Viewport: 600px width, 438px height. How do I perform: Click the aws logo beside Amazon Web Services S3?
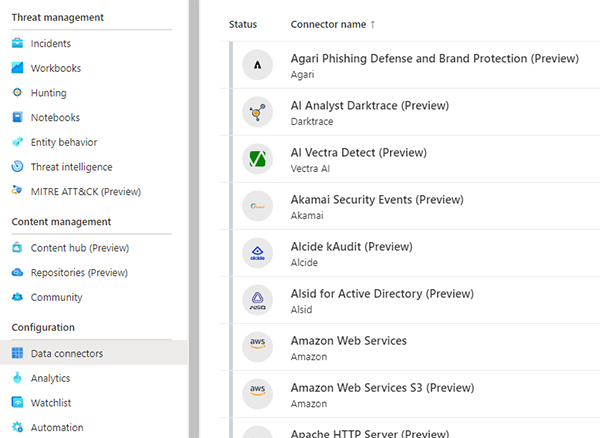tap(258, 394)
